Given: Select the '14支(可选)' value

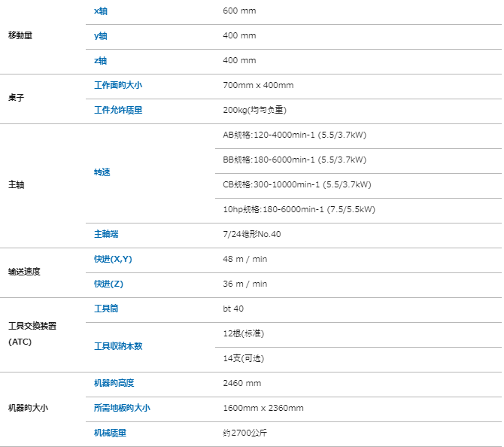Looking at the screenshot, I should click(243, 358).
